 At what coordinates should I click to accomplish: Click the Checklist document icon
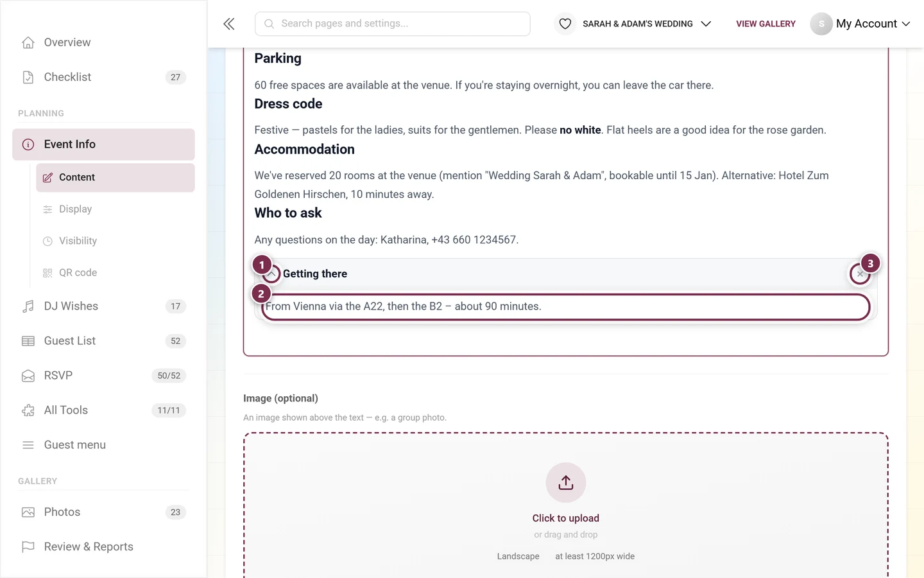28,77
